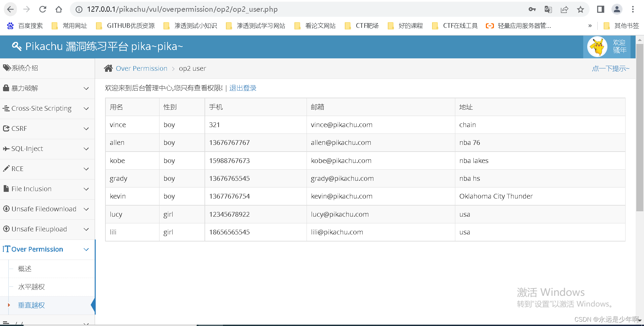Viewport: 644px width, 326px height.
Task: Toggle the browser side panel icon
Action: pyautogui.click(x=601, y=9)
